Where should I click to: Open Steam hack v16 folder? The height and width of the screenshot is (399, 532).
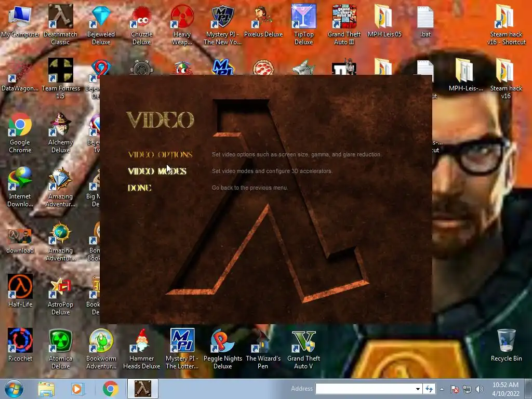tap(506, 79)
